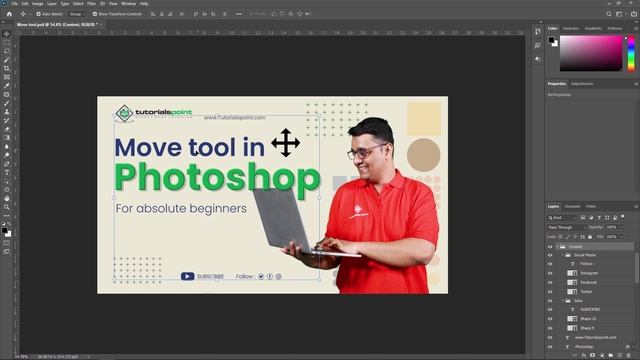The image size is (640, 360).
Task: Click the foreground color swatch in toolbox
Action: point(4,231)
